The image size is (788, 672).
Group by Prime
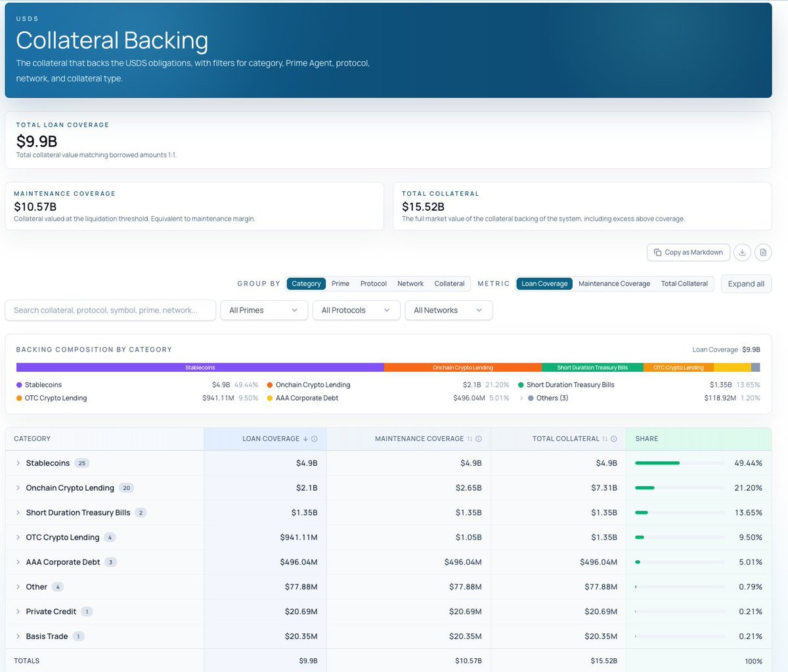[x=340, y=284]
